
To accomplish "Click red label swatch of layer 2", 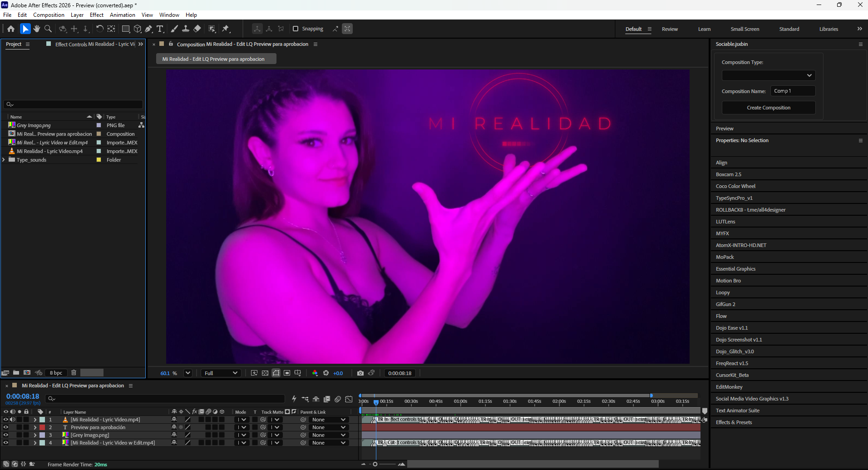I will coord(42,427).
